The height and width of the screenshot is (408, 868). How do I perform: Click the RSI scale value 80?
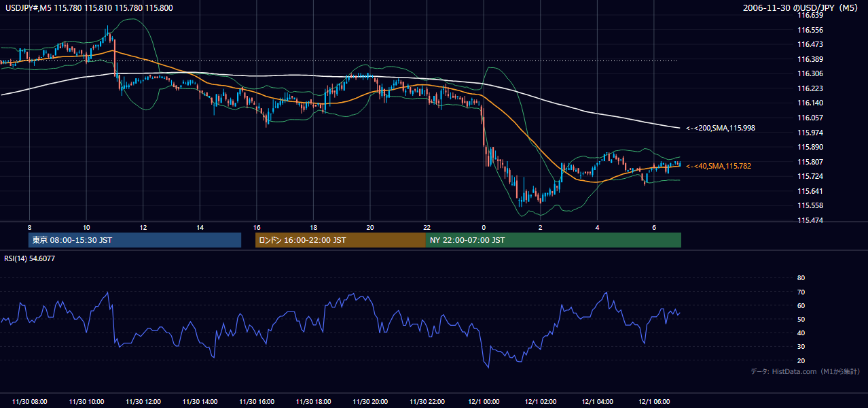(x=801, y=278)
